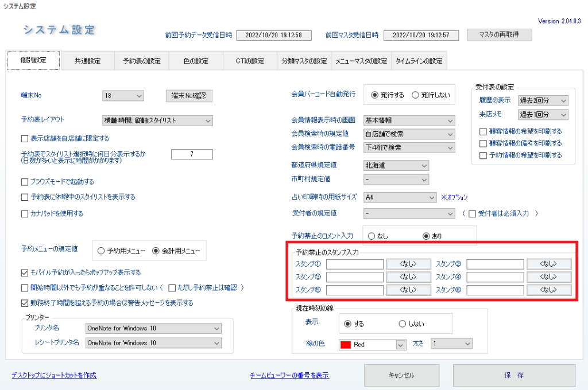Select 発行しない for member barcode
Viewport: 588px width, 390px height.
(416, 95)
